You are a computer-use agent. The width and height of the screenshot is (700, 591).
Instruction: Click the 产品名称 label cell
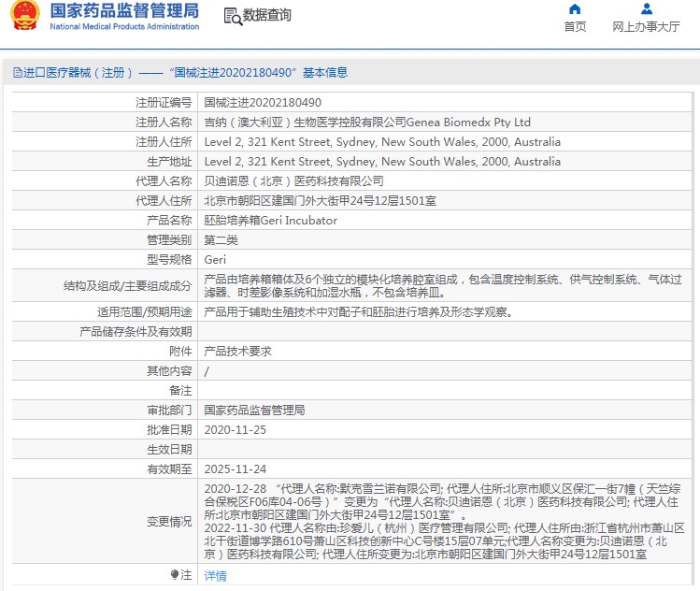pyautogui.click(x=105, y=221)
